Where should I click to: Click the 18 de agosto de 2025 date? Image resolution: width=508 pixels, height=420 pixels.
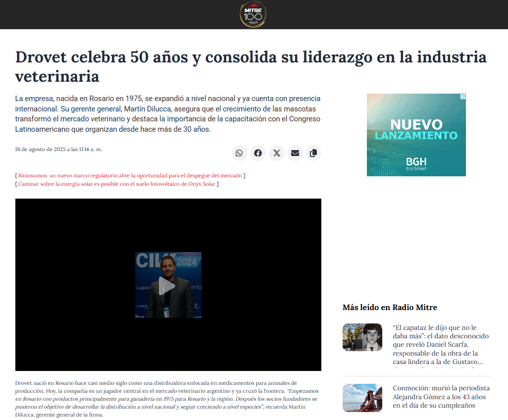pos(58,149)
